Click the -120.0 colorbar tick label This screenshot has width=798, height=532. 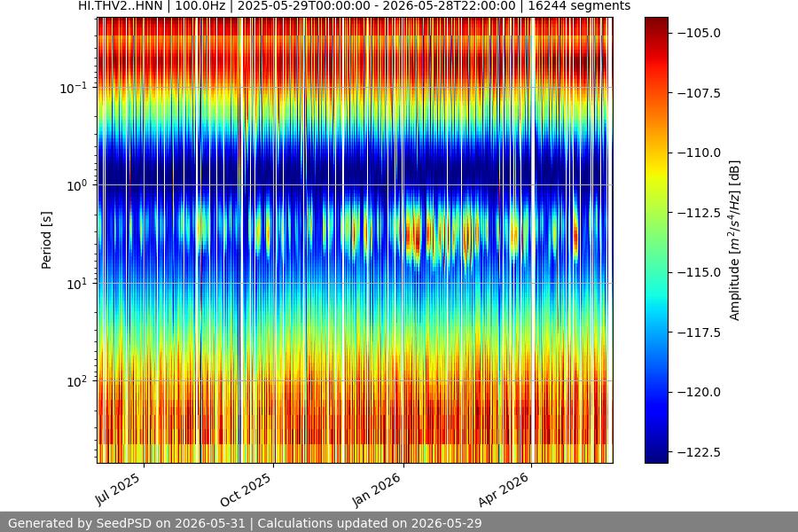(x=699, y=392)
